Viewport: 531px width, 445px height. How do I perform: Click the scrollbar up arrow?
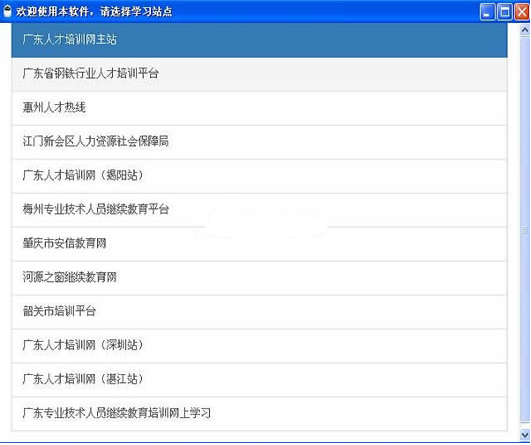[x=525, y=30]
